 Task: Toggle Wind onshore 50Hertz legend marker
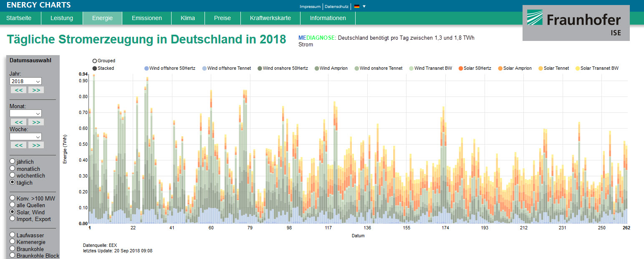260,69
